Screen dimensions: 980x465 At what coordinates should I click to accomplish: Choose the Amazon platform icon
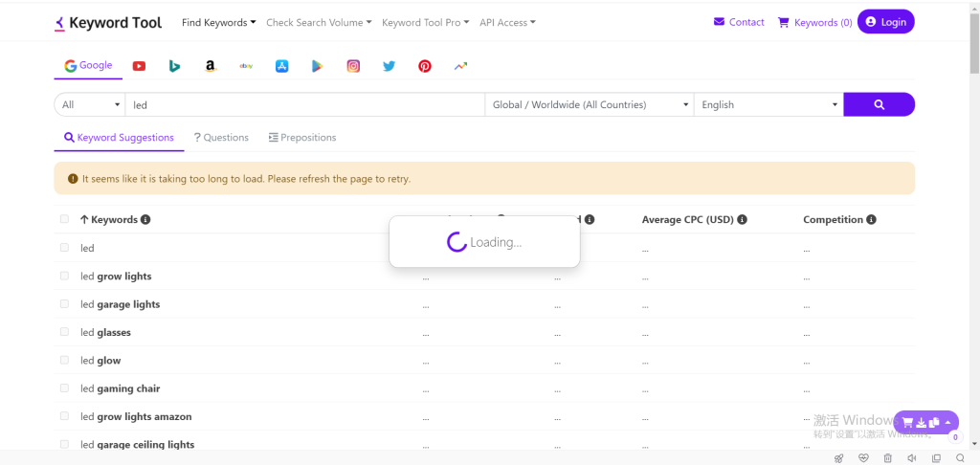(x=210, y=66)
